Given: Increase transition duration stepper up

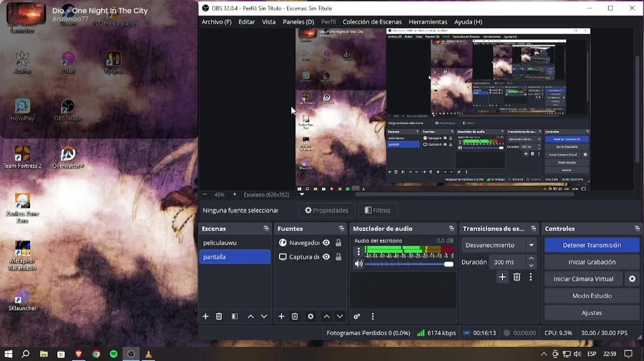Looking at the screenshot, I should click(x=531, y=259).
